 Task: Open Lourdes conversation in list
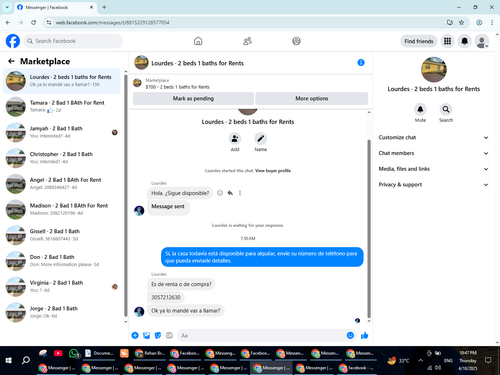coord(62,81)
